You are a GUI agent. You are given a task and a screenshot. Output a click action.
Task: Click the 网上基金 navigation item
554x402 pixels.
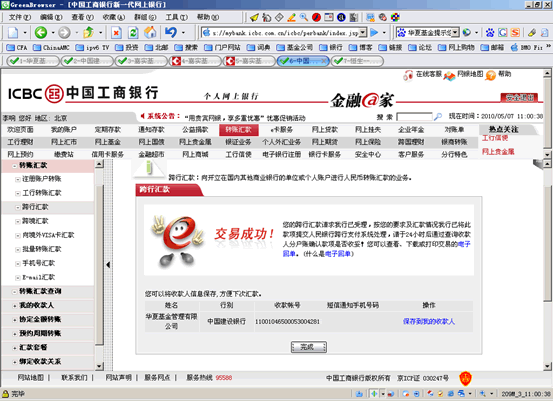click(107, 142)
